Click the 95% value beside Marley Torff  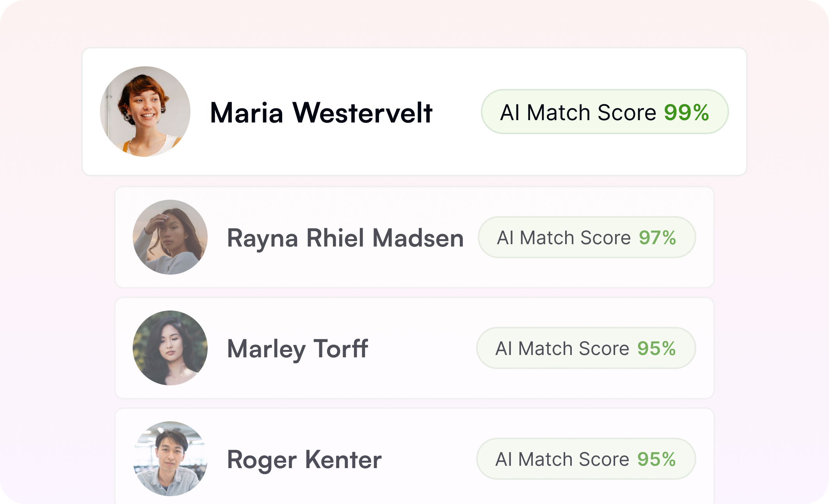pyautogui.click(x=656, y=349)
